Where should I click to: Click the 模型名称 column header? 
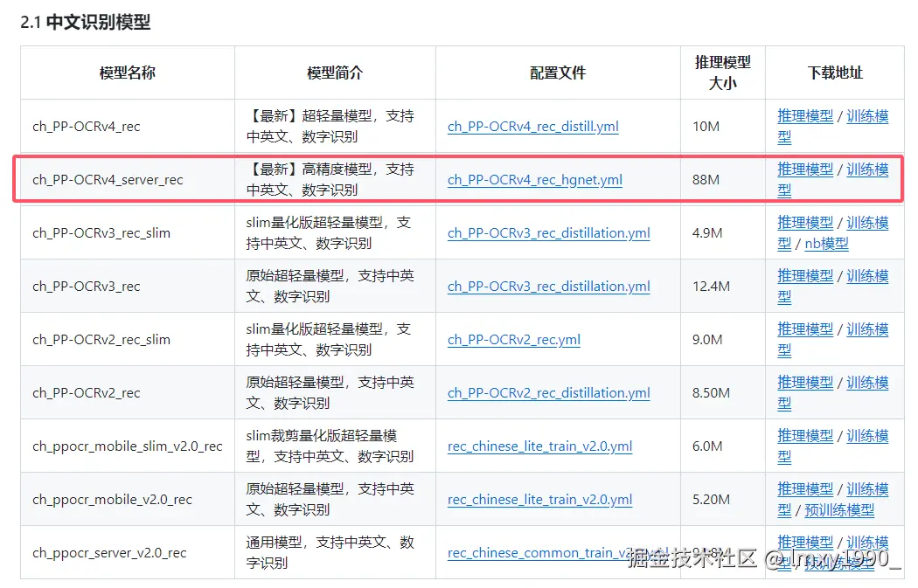pyautogui.click(x=127, y=73)
